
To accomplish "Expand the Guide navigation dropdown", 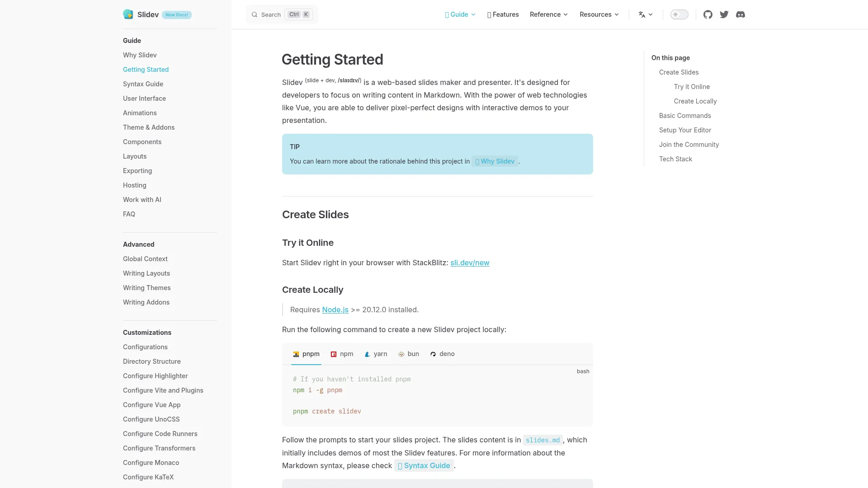I will click(x=460, y=14).
